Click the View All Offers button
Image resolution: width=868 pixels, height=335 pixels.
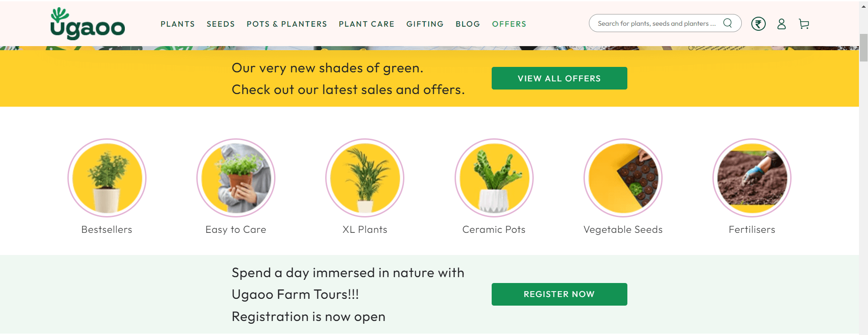559,78
